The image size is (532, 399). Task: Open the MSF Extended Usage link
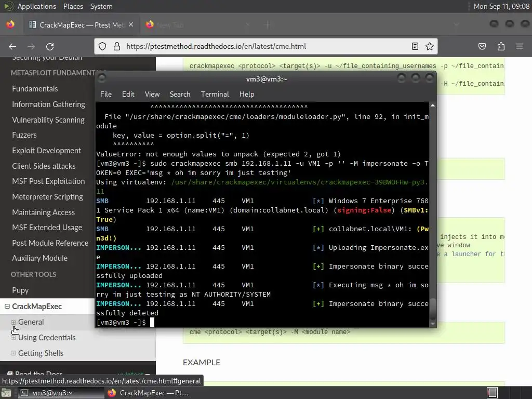click(x=47, y=228)
